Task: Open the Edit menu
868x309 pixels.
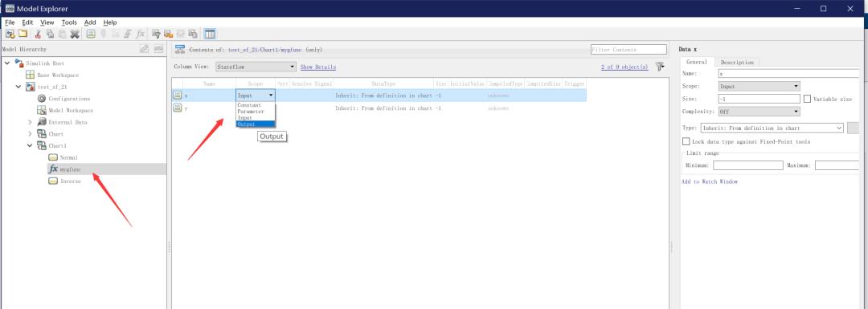Action: coord(27,22)
